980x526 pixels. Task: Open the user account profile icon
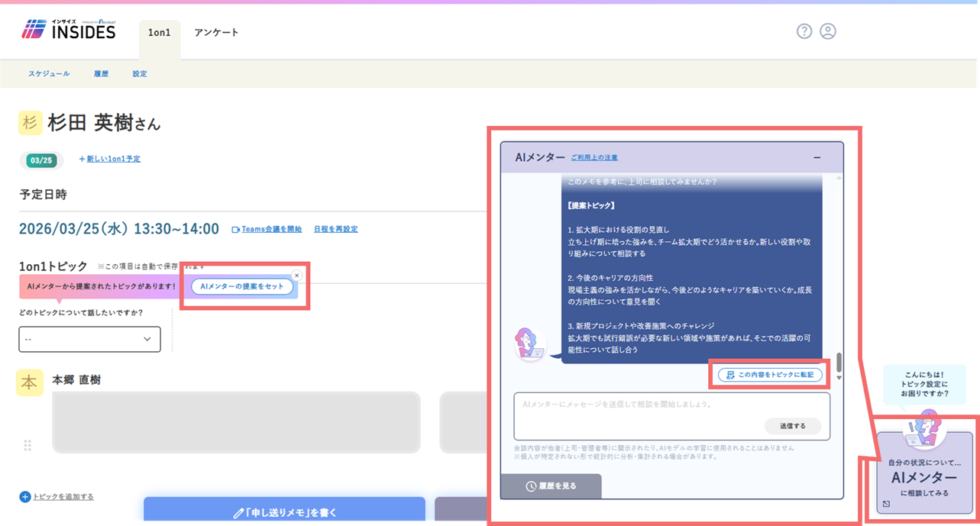[x=828, y=31]
